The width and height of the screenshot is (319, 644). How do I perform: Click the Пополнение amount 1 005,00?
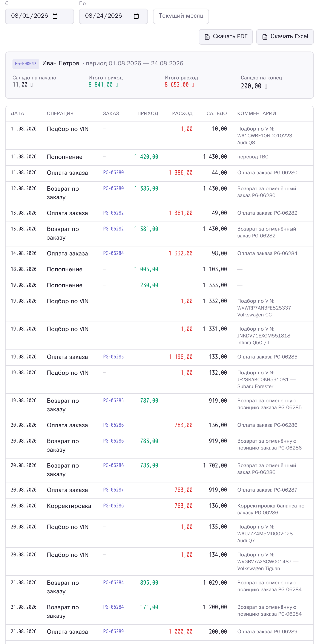[146, 269]
